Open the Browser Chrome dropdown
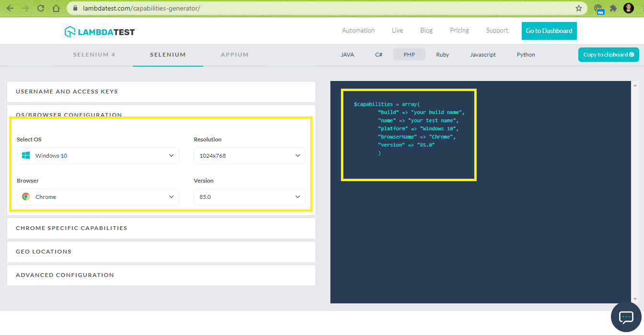This screenshot has width=644, height=335. [x=98, y=197]
